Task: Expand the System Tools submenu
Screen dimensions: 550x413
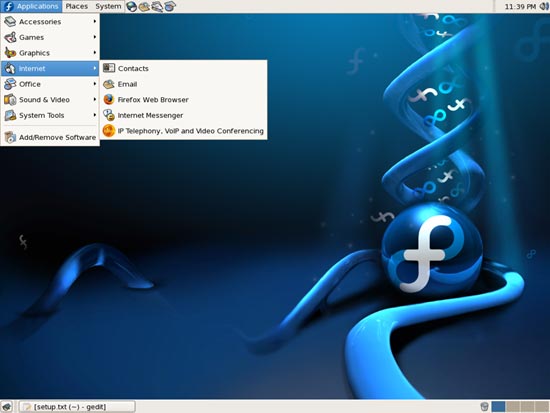Action: pyautogui.click(x=50, y=115)
